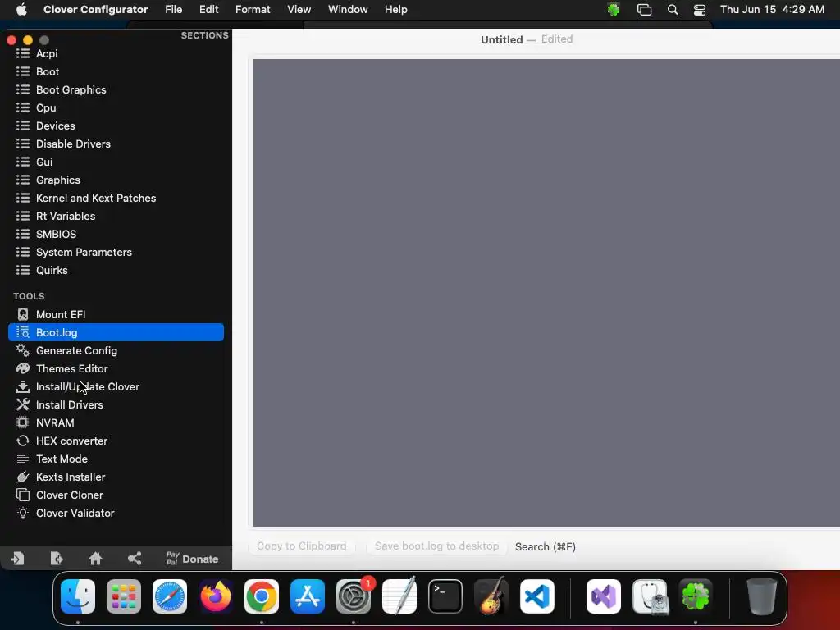Open the Format menu
The width and height of the screenshot is (840, 630).
coord(253,10)
